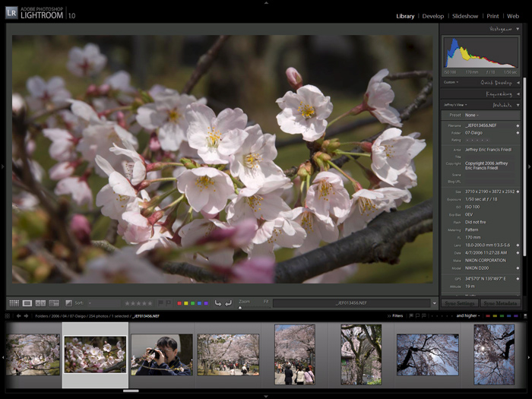Screen dimensions: 532x399
Task: Toggle filter on/off switch in filmstrip bar
Action: (x=526, y=316)
